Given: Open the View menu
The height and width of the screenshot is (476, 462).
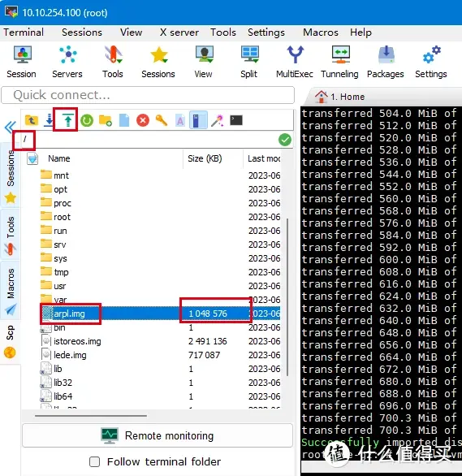Looking at the screenshot, I should pos(131,32).
